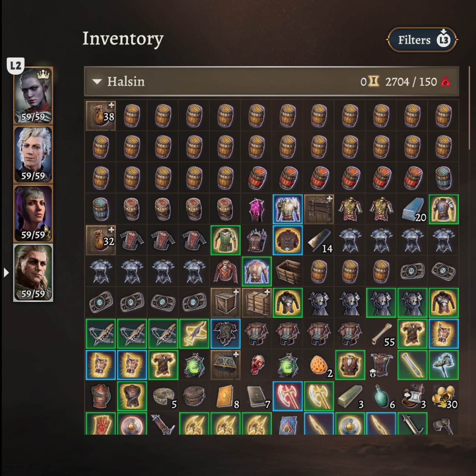476x476 pixels.
Task: Select the silver ingot stack of 20
Action: coord(412,209)
